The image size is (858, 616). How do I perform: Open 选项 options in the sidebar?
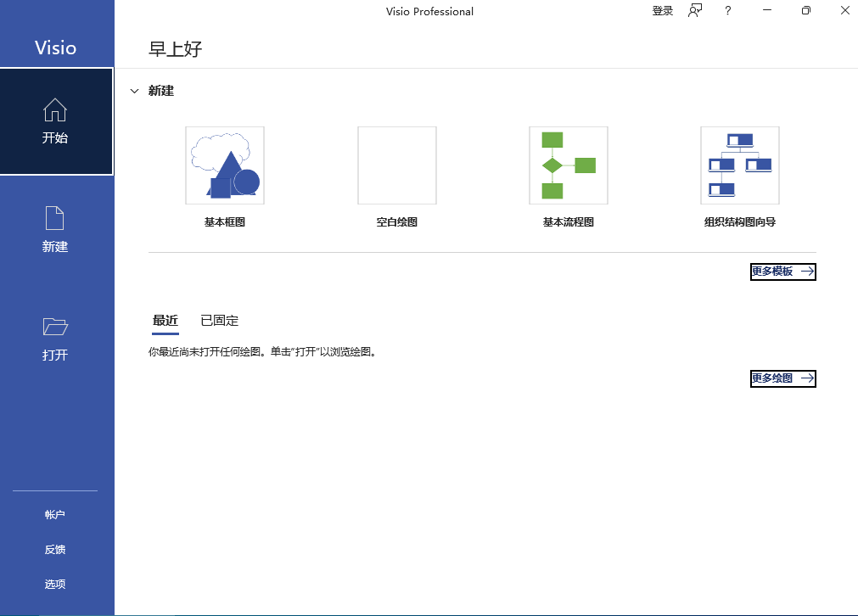click(55, 585)
